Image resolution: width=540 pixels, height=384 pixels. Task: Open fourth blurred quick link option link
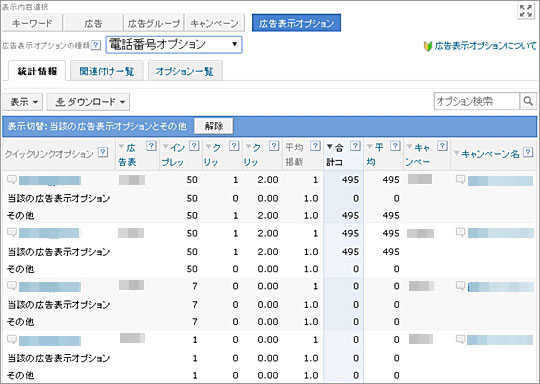point(50,341)
